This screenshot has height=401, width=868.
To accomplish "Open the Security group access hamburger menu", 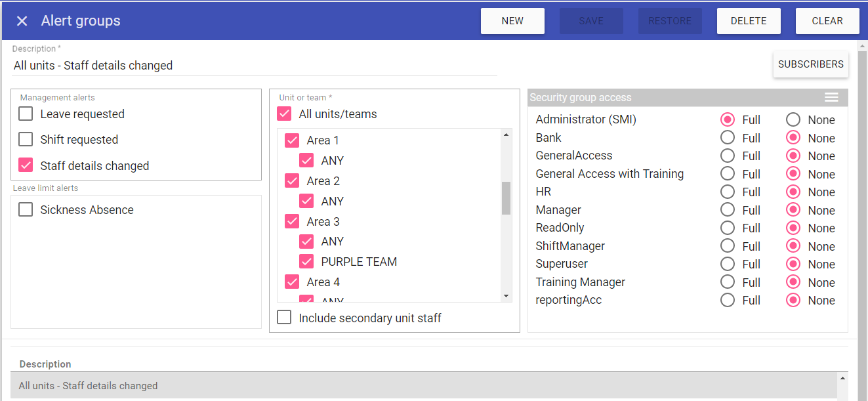I will point(831,97).
